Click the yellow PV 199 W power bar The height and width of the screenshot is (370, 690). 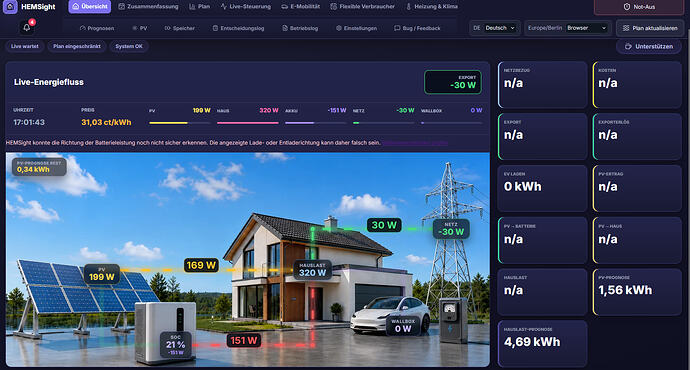180,123
